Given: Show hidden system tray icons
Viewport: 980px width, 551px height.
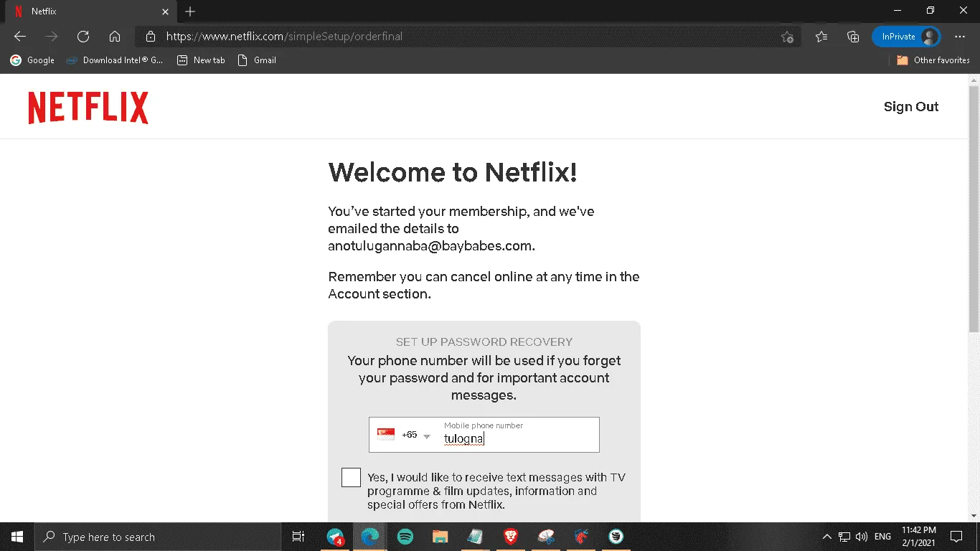Looking at the screenshot, I should click(x=826, y=537).
